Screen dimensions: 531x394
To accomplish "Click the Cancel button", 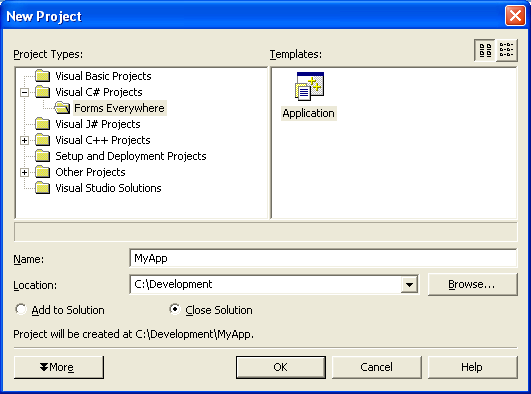I will [377, 367].
